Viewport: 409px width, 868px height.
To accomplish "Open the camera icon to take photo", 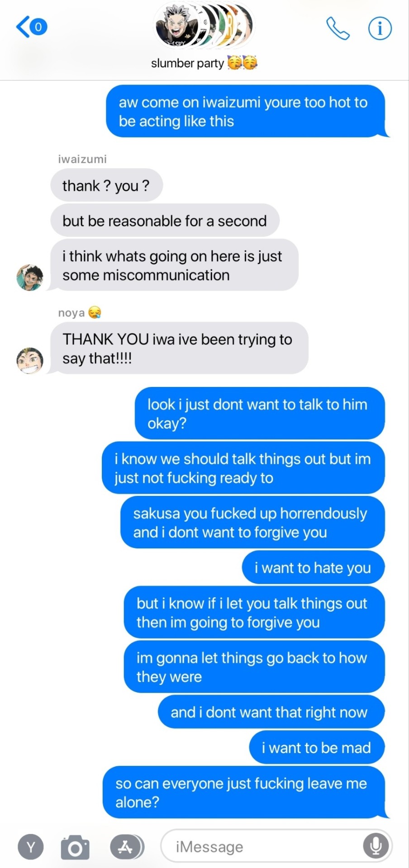I will pyautogui.click(x=75, y=847).
